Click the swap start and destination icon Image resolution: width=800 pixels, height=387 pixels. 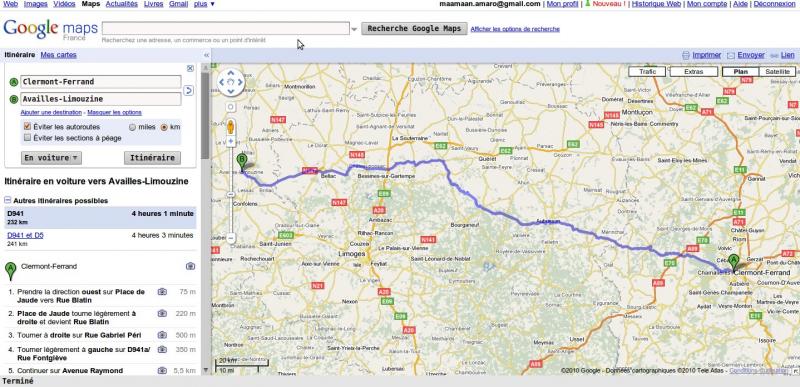pyautogui.click(x=188, y=90)
